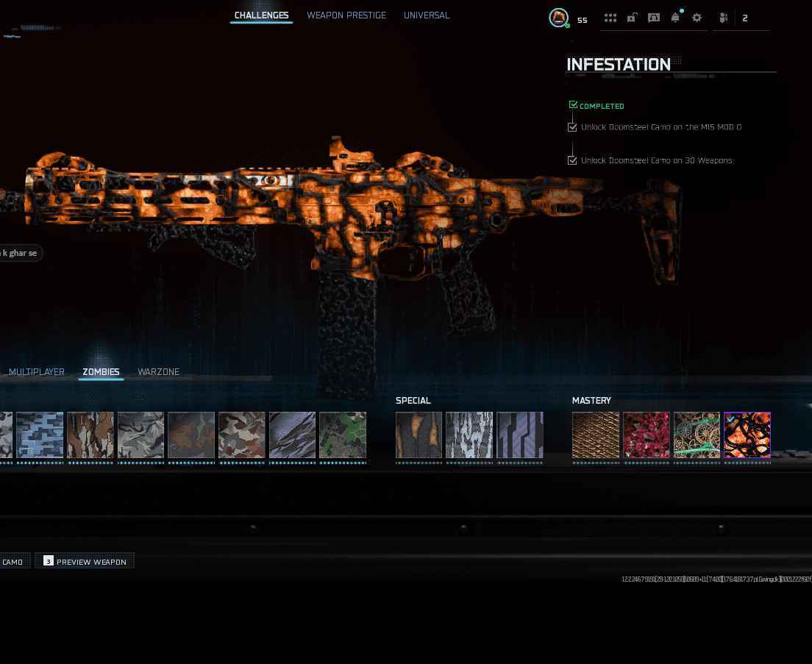
Task: Open the social party icon
Action: 724,18
